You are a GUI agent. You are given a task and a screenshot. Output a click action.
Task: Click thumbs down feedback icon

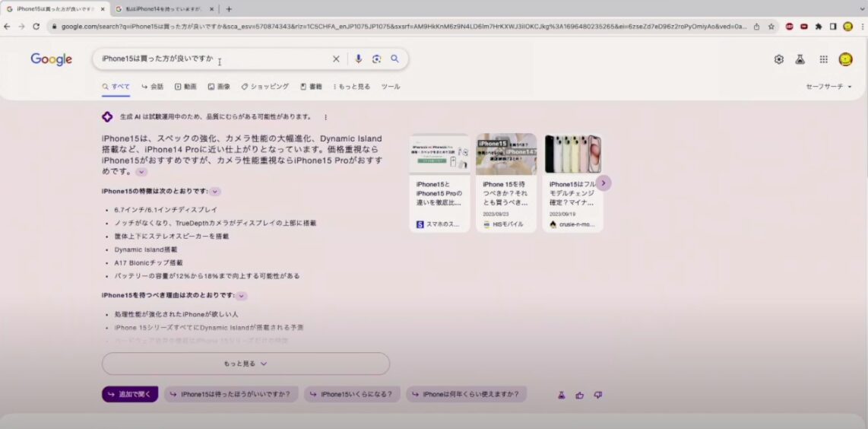tap(598, 395)
